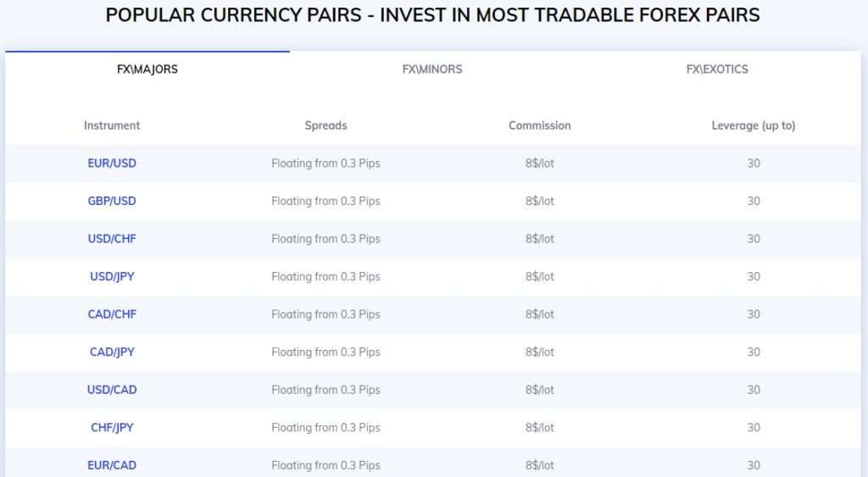Screen dimensions: 868x477
Task: Open the USD/CHF currency pair
Action: pyautogui.click(x=112, y=239)
